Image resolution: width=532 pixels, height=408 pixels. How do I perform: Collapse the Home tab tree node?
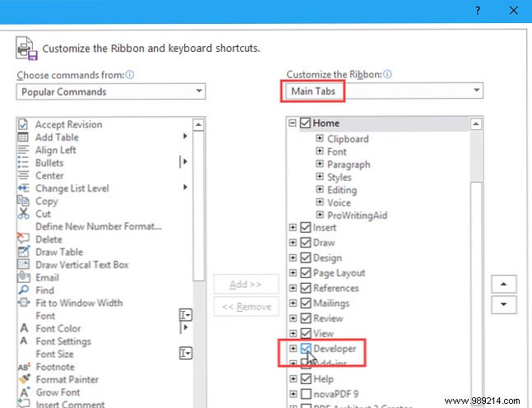pos(293,123)
